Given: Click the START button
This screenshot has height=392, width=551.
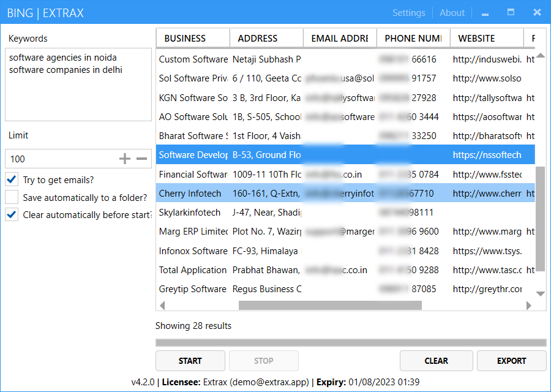Looking at the screenshot, I should click(190, 361).
